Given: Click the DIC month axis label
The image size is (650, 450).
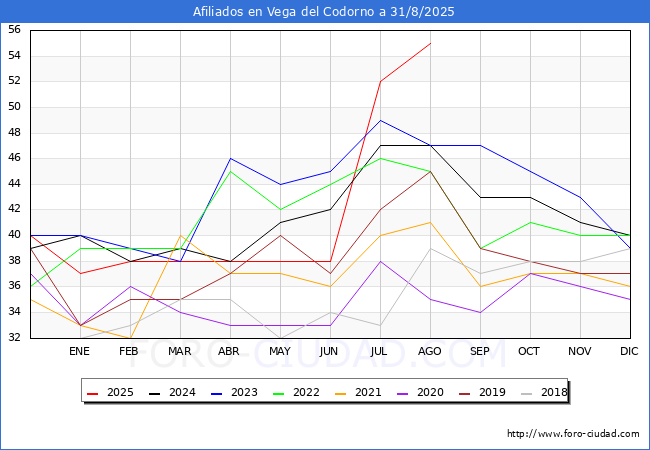Looking at the screenshot, I should pos(629,352).
